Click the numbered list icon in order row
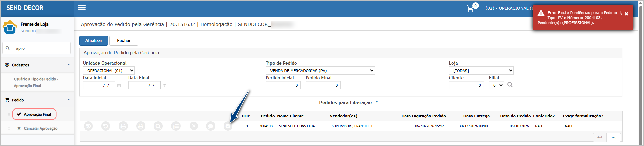The width and height of the screenshot is (644, 146). click(176, 126)
